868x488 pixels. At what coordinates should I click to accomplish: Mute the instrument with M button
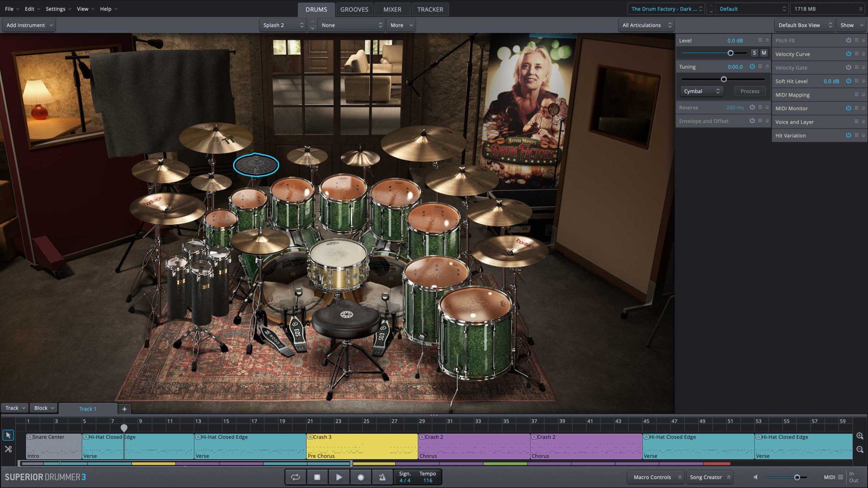point(764,53)
